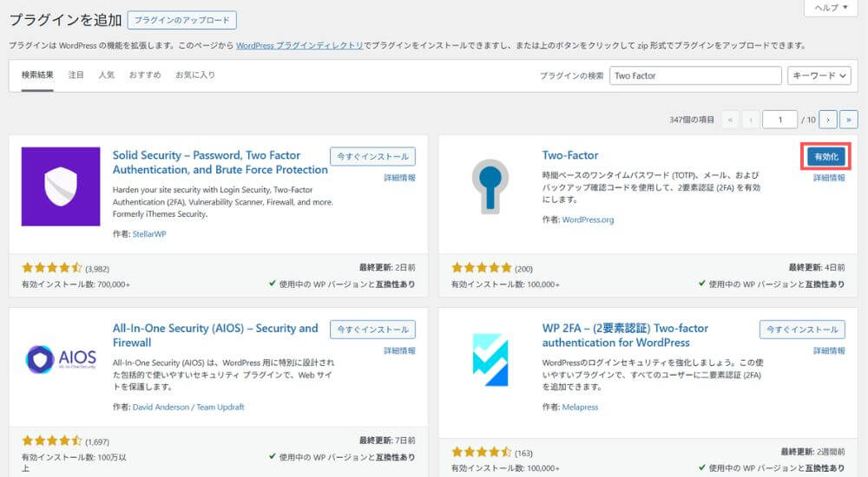Viewport: 868px width, 477px height.
Task: Click the Solid Security purple shield icon
Action: coord(61,186)
